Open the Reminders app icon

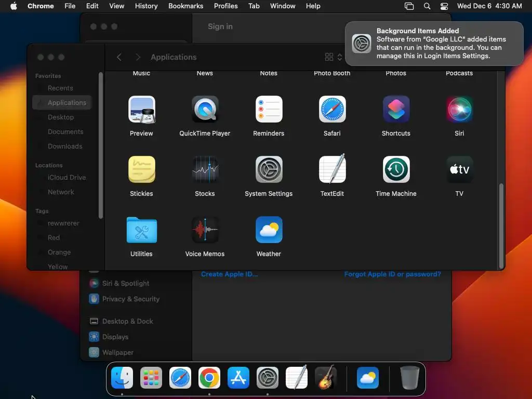click(269, 109)
